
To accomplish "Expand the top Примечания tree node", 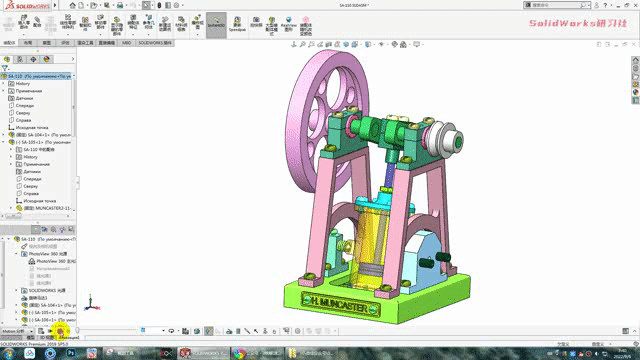I will [4, 91].
